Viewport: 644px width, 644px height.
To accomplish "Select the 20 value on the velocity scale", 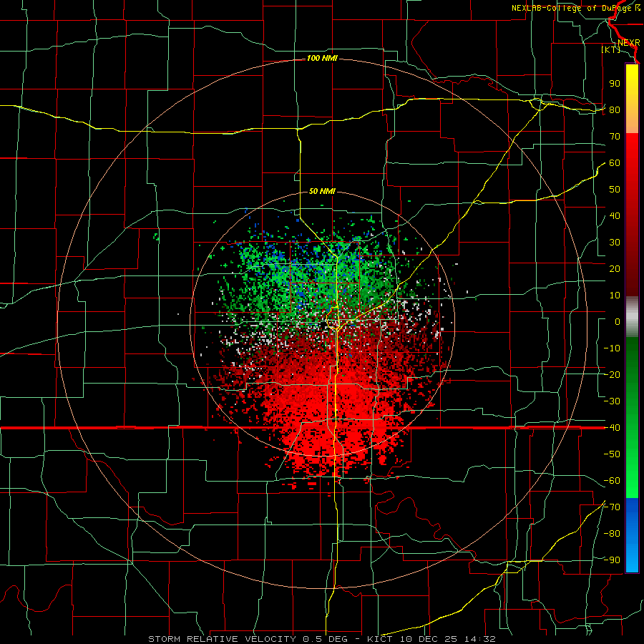I will pos(615,269).
